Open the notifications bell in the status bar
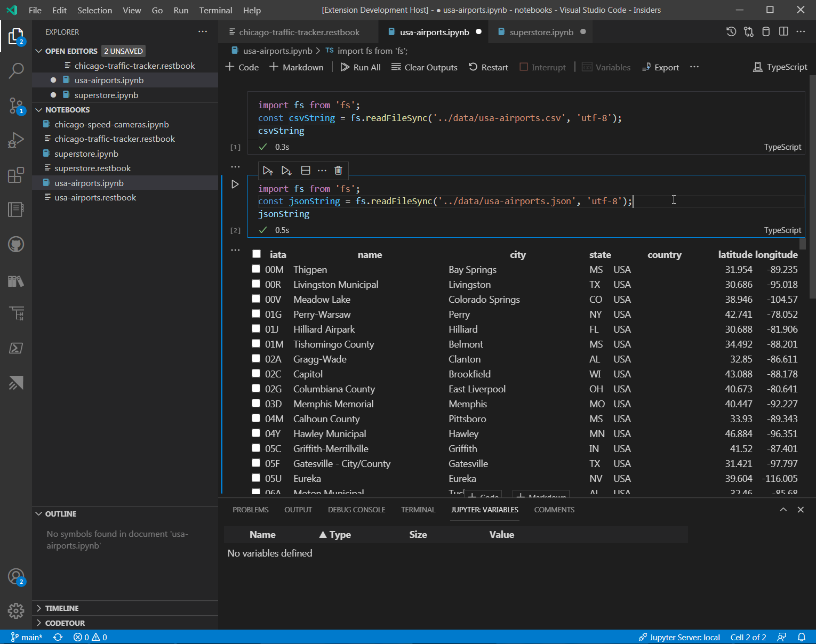The height and width of the screenshot is (644, 816). coord(802,637)
